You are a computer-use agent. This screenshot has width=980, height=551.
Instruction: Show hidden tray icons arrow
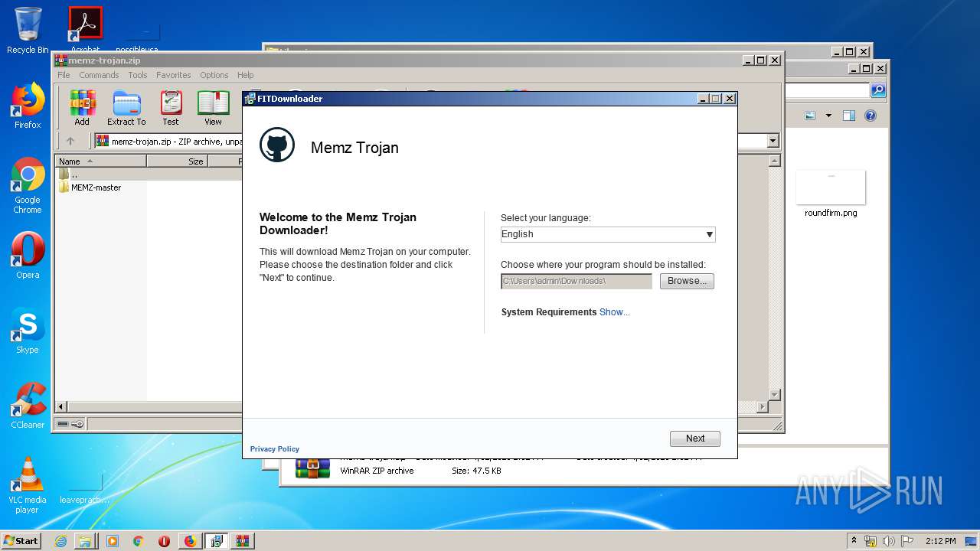coord(854,541)
